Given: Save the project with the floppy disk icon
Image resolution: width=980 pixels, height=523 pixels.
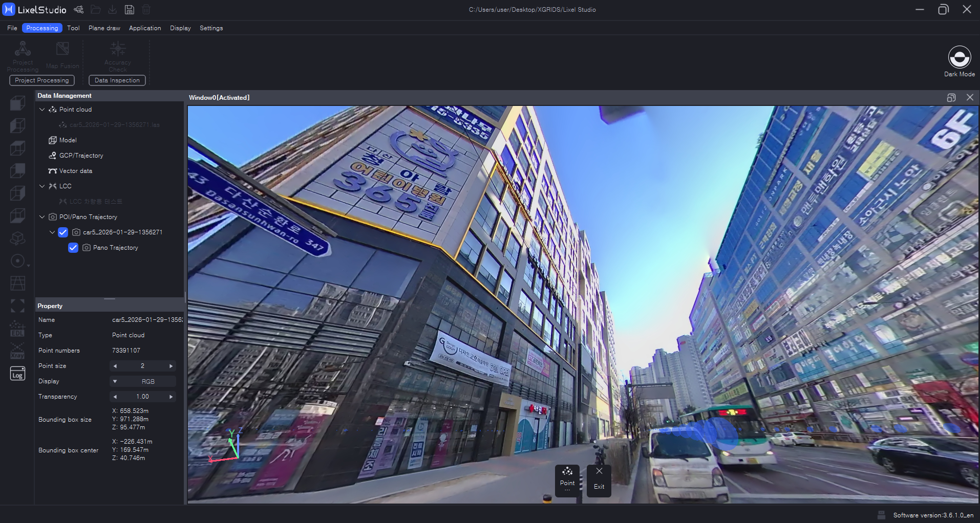Looking at the screenshot, I should click(x=130, y=9).
